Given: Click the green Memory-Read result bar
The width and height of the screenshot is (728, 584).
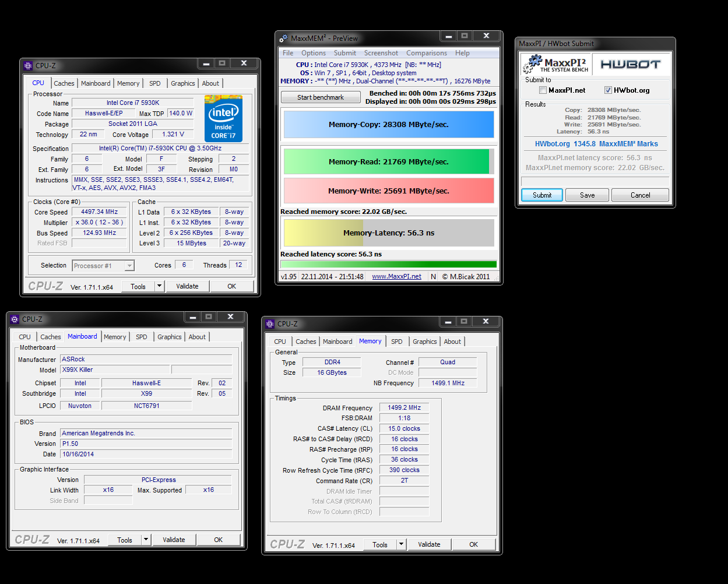Looking at the screenshot, I should 389,161.
